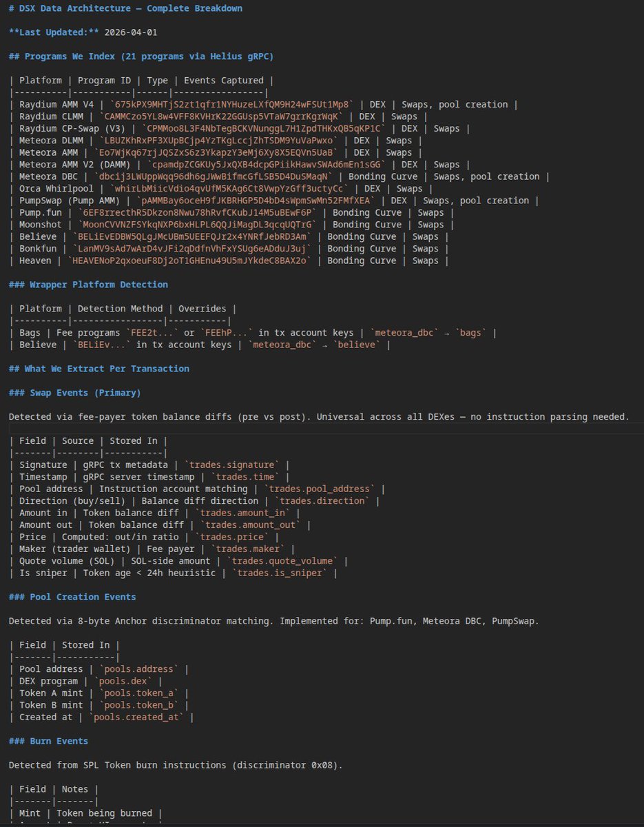Click the 'Burn Events' heading
Screen dimensions: 644x827
[x=48, y=742]
